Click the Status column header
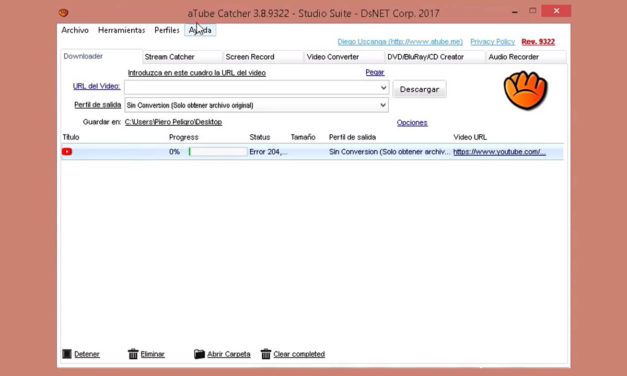 [x=260, y=137]
